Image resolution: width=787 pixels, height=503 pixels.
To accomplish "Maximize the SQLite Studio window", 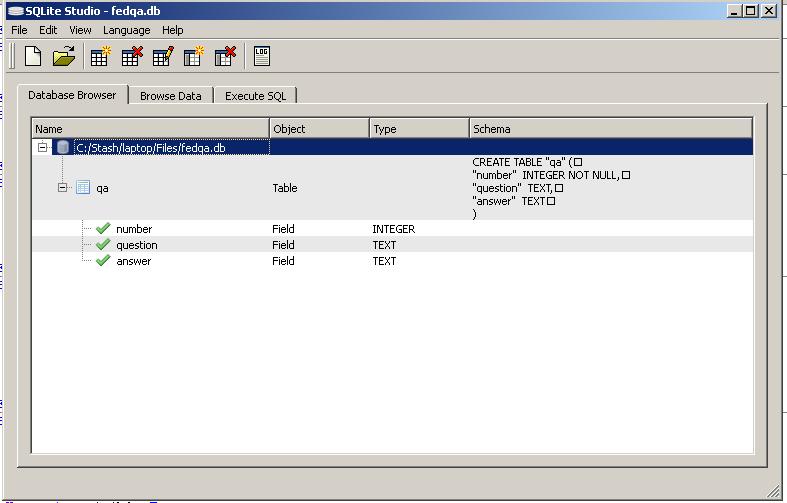I will (x=750, y=11).
